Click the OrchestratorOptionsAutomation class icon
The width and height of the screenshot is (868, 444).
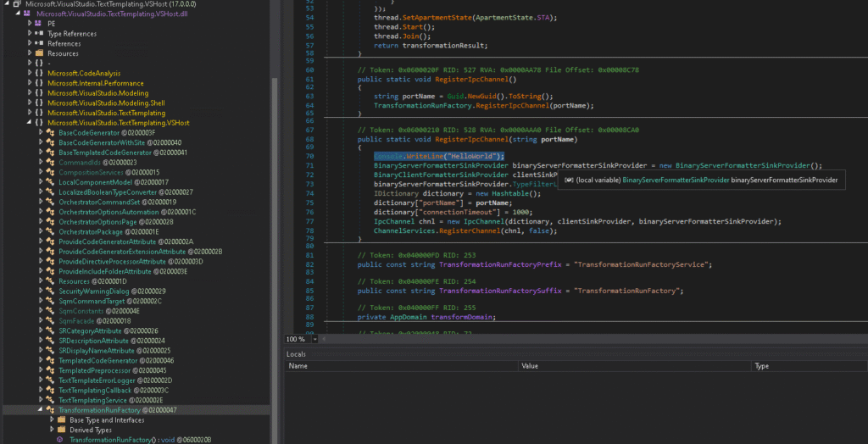[50, 212]
